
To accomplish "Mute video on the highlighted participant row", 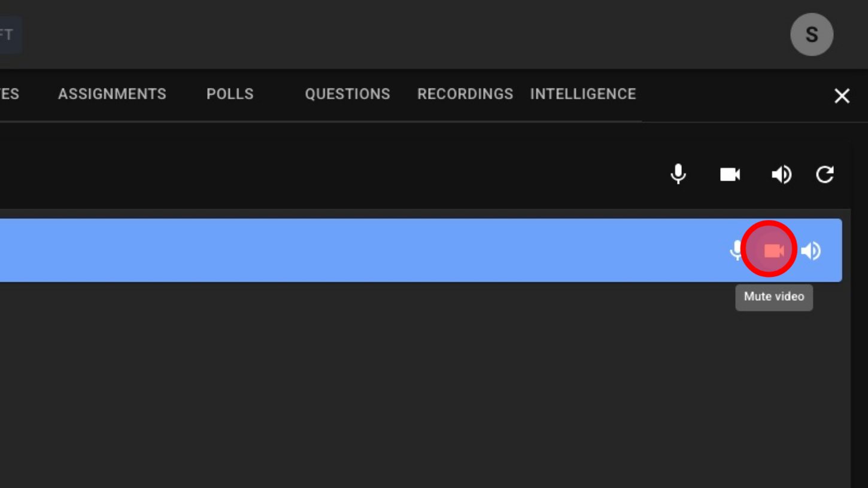I will pos(773,251).
